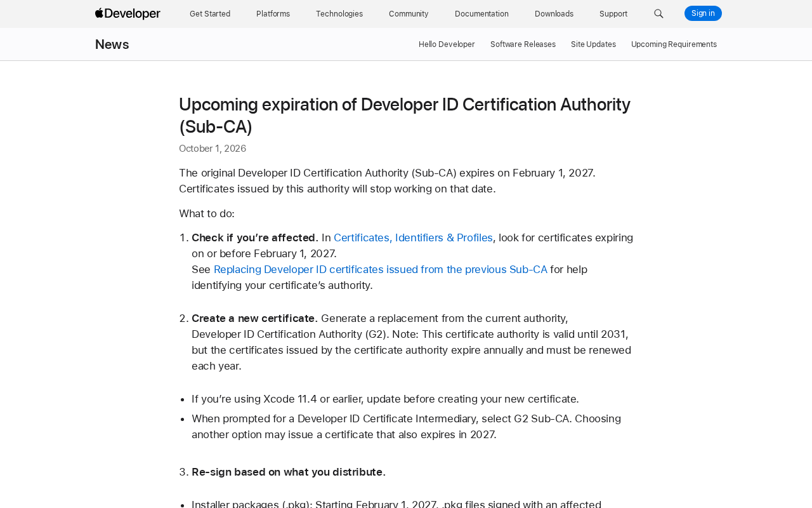Click the Apple Developer logo
The image size is (812, 508).
click(128, 13)
